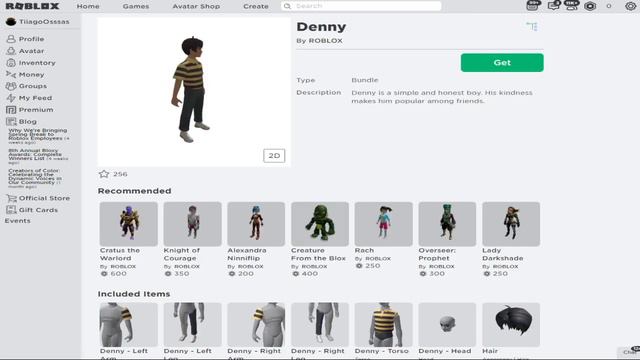The image size is (640, 360).
Task: Open Denny - Left Arm item thumbnail
Action: tap(129, 324)
